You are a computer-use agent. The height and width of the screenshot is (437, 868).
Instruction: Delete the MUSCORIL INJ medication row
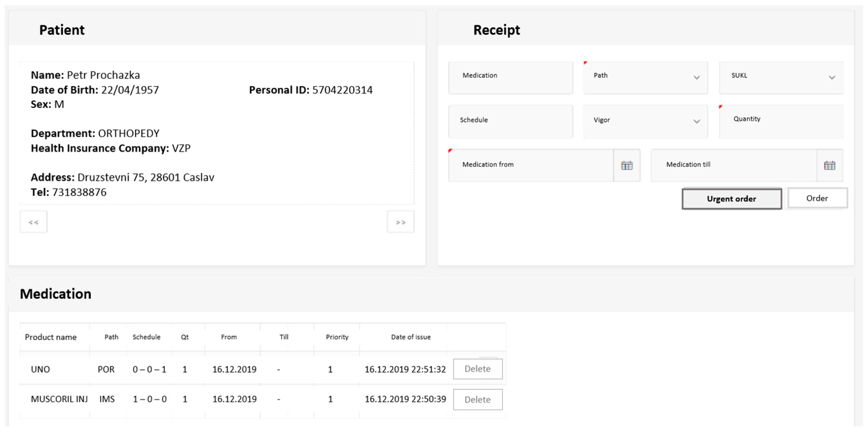pyautogui.click(x=477, y=400)
